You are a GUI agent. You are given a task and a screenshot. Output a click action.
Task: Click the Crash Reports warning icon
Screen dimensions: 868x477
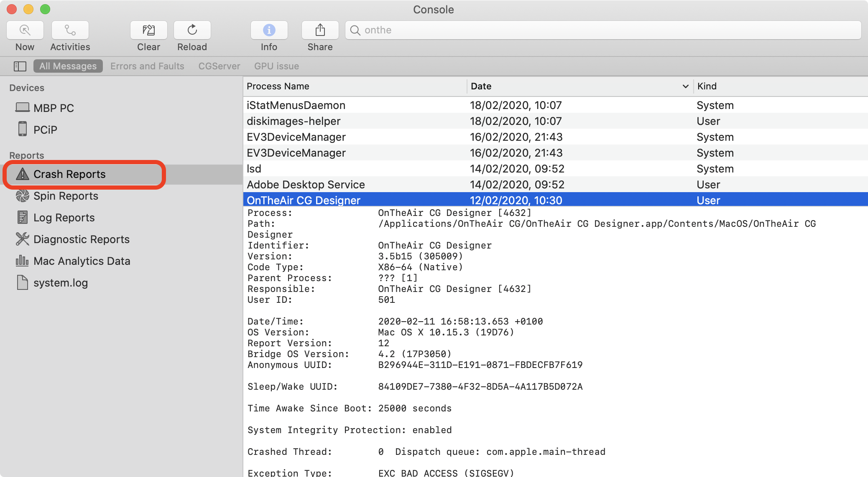click(23, 174)
